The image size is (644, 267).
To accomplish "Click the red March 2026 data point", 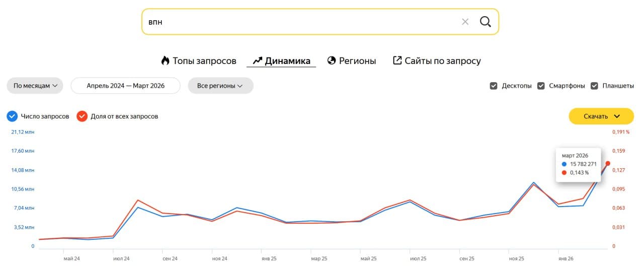I will pos(608,163).
